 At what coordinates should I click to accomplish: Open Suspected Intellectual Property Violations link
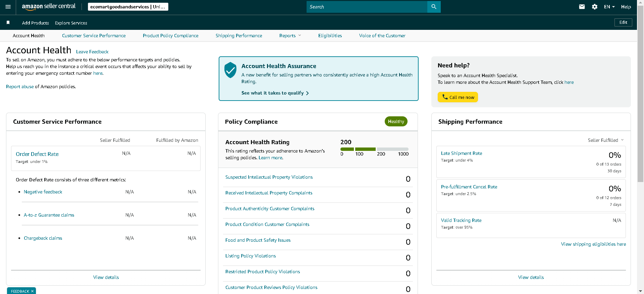(269, 177)
